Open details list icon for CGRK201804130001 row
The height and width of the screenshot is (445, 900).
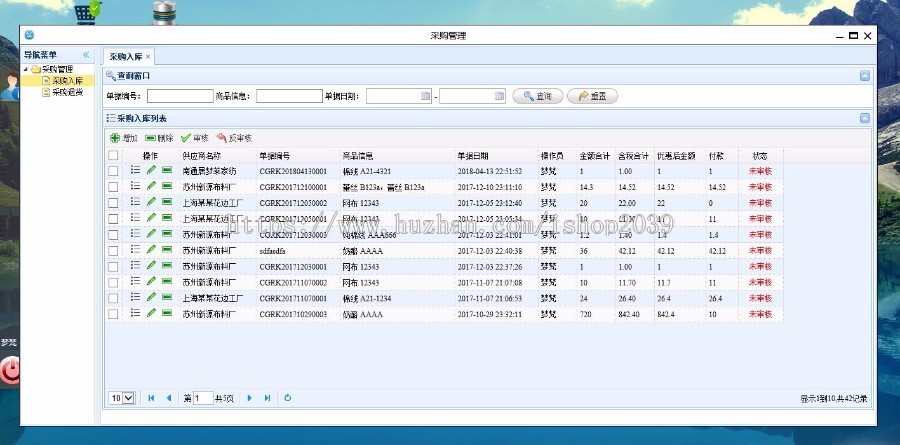(135, 170)
